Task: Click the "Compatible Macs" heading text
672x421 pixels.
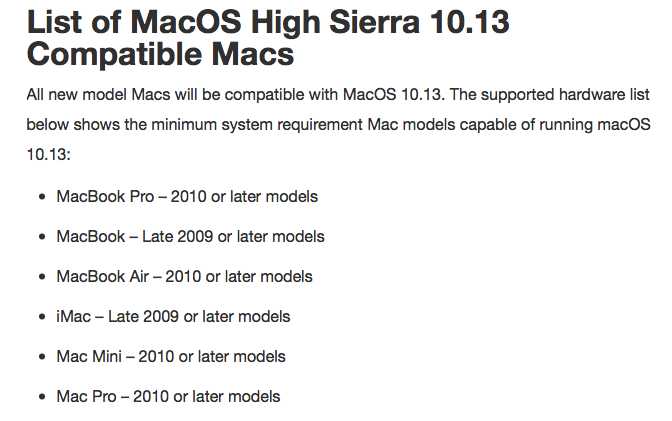Action: tap(160, 54)
